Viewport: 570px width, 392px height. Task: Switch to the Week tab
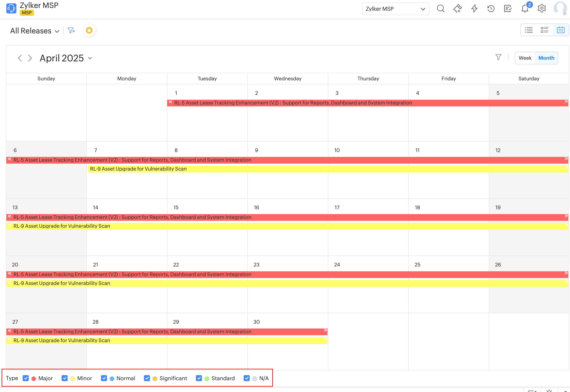tap(525, 58)
